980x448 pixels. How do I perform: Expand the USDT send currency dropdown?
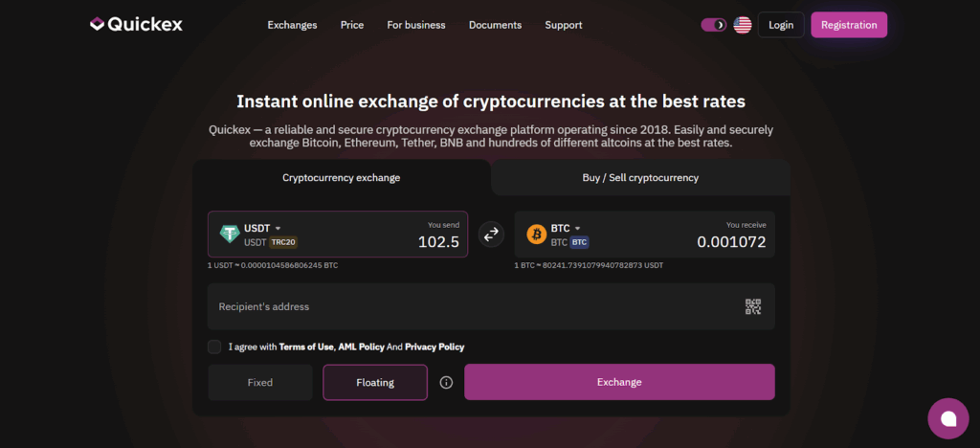coord(278,228)
